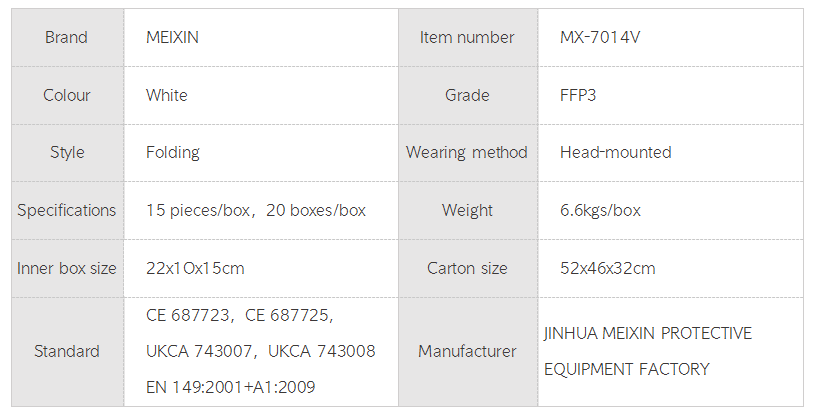The height and width of the screenshot is (414, 816).
Task: Select the MX-7014V item number
Action: [602, 38]
